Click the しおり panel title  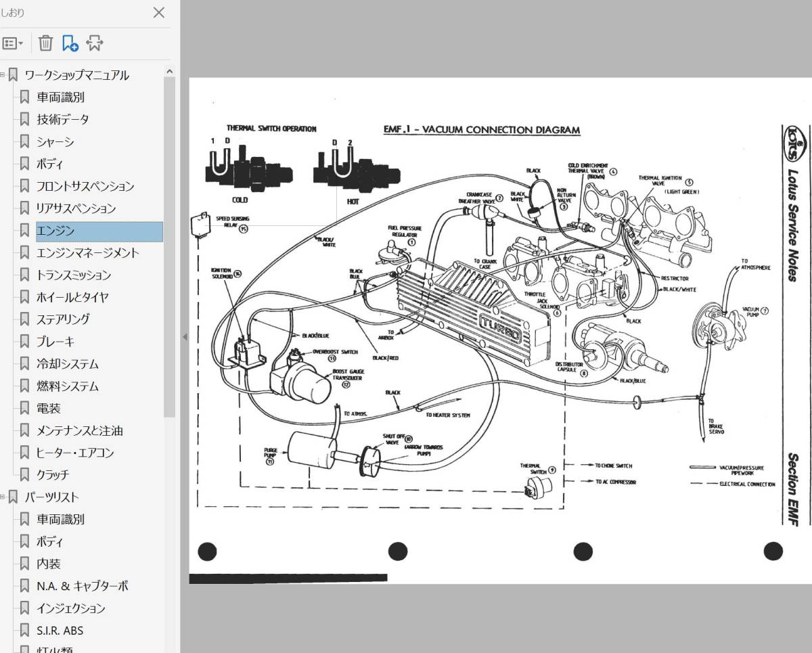[x=13, y=13]
